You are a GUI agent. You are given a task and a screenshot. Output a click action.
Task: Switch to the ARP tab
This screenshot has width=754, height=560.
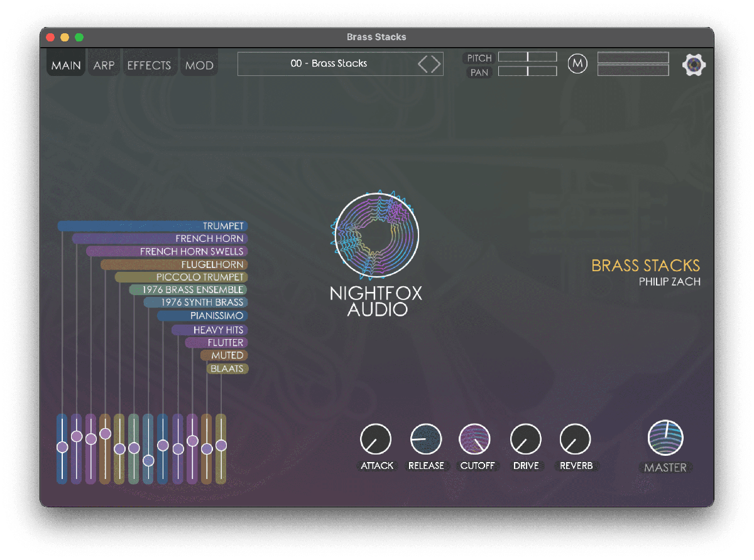tap(104, 65)
